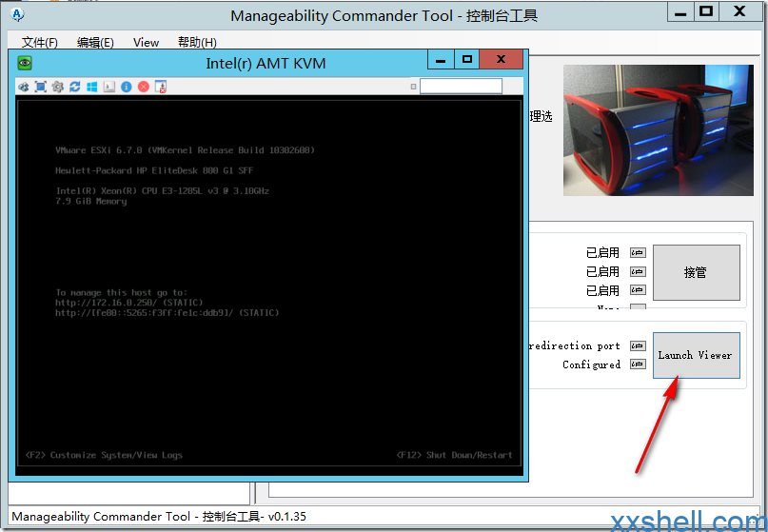Open the gear settings icon in KVM toolbar

tap(58, 87)
